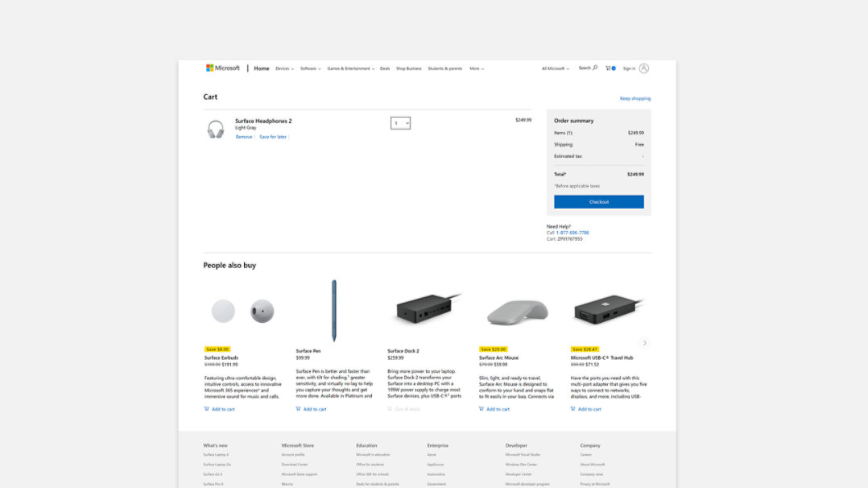Expand the Games & Entertainment menu

click(350, 68)
